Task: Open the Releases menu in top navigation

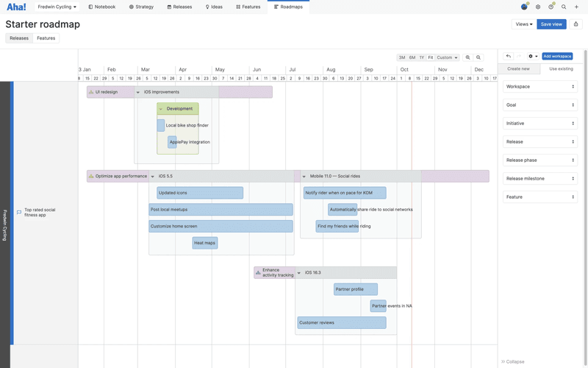Action: 179,7
